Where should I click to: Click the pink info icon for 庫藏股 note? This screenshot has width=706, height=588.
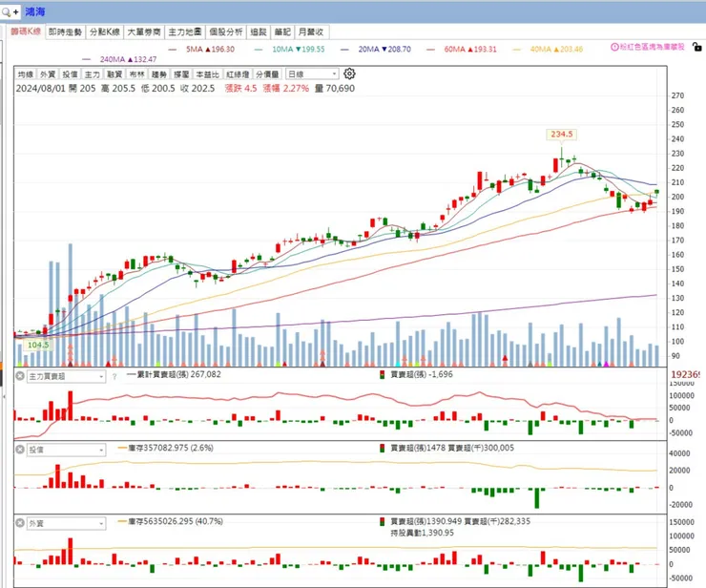(614, 47)
